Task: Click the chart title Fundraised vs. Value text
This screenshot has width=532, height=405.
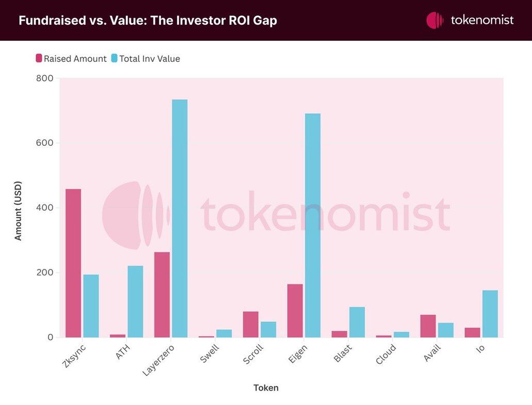Action: tap(147, 21)
